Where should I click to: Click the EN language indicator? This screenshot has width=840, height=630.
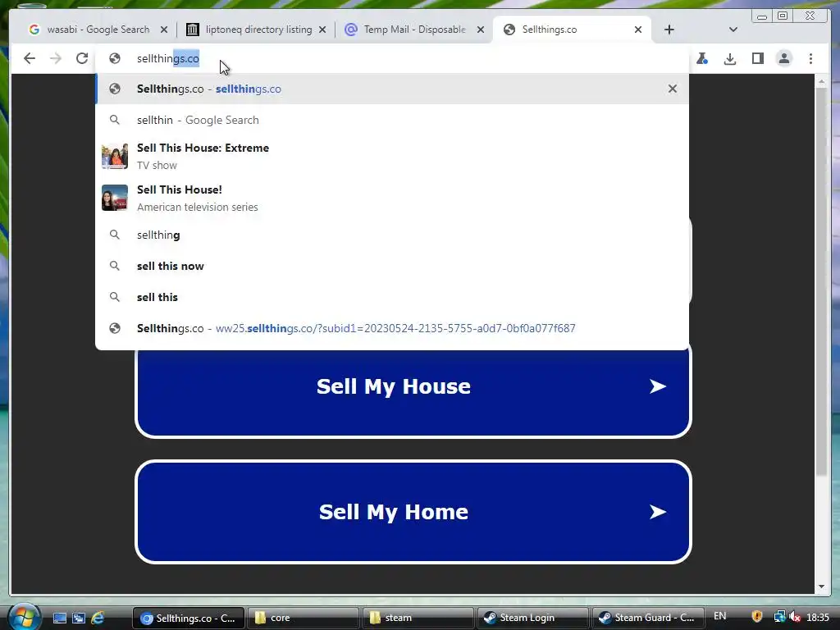coord(720,616)
